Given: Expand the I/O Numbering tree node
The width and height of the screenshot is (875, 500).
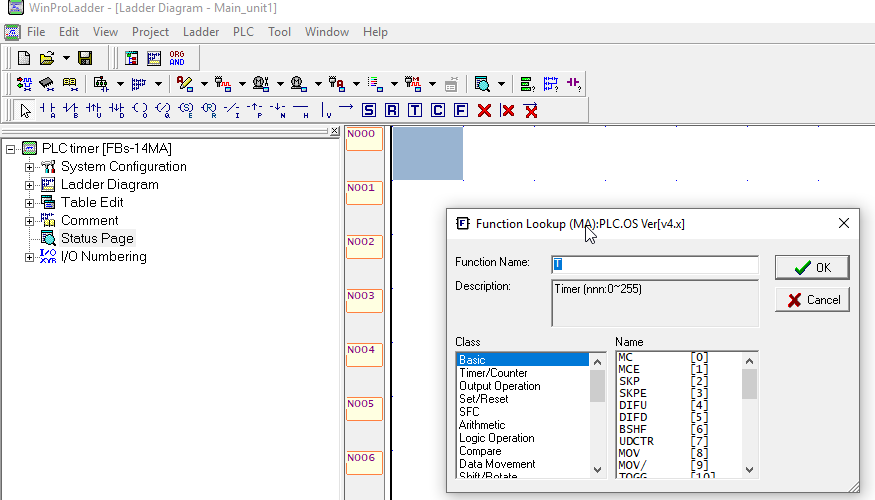Looking at the screenshot, I should click(x=29, y=257).
